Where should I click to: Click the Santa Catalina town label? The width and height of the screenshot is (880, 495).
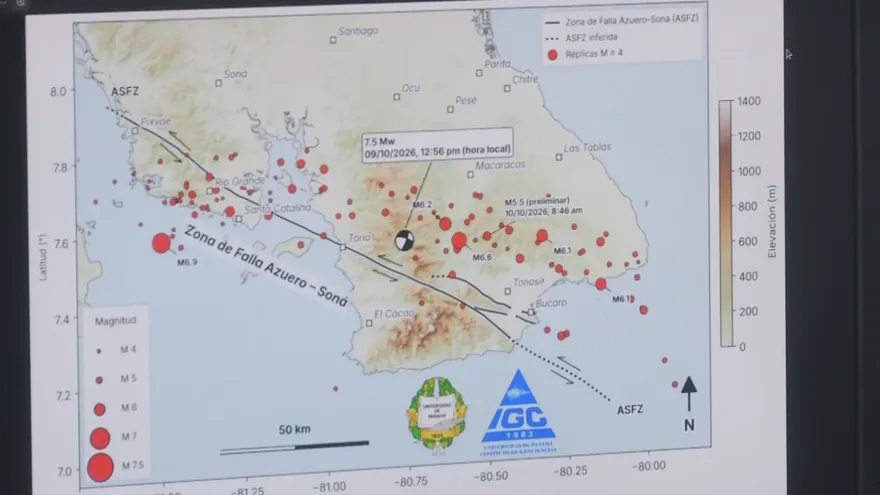click(x=277, y=208)
